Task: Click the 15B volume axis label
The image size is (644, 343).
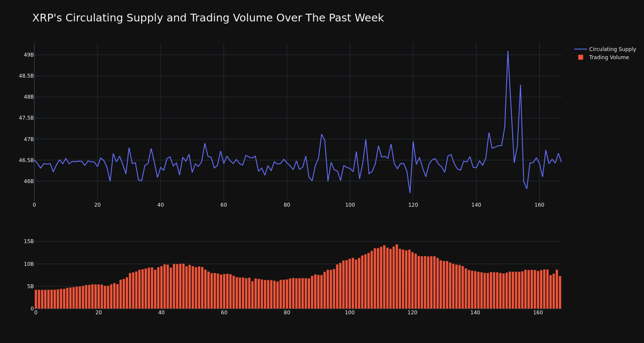Action: [29, 241]
